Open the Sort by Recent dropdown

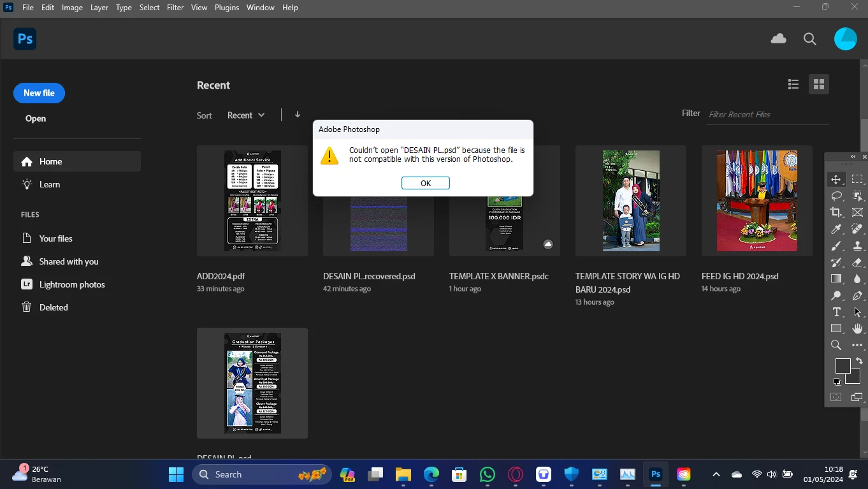(x=246, y=115)
